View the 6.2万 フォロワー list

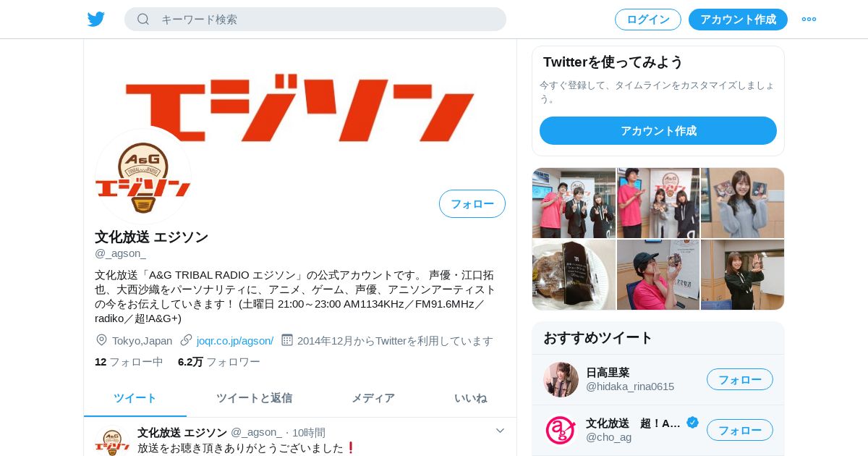[219, 362]
